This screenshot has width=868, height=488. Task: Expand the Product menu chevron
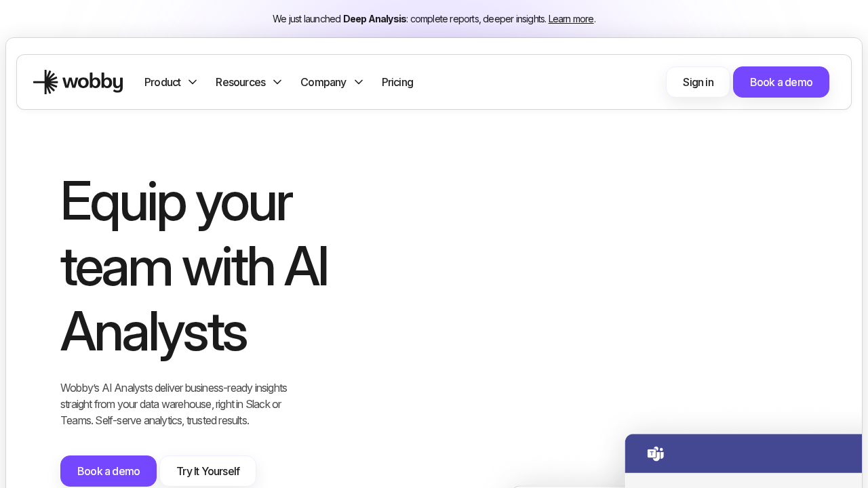[193, 82]
